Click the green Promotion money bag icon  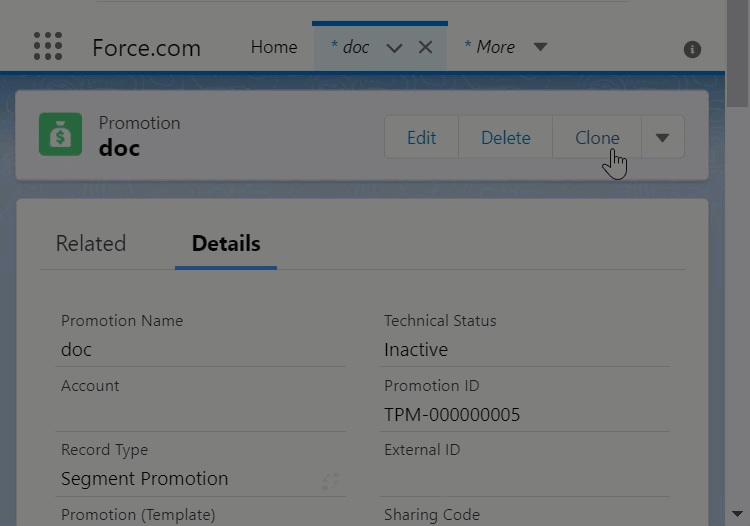[x=60, y=135]
